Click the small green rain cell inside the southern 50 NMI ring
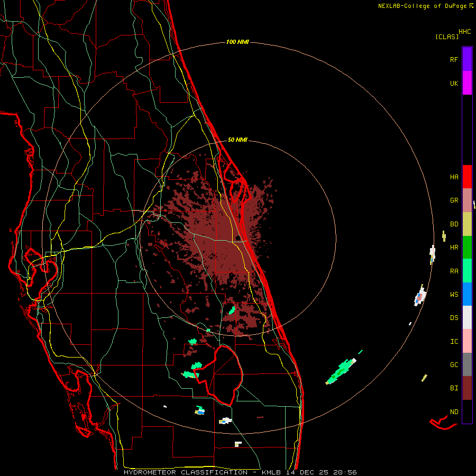The image size is (476, 476). 232,310
